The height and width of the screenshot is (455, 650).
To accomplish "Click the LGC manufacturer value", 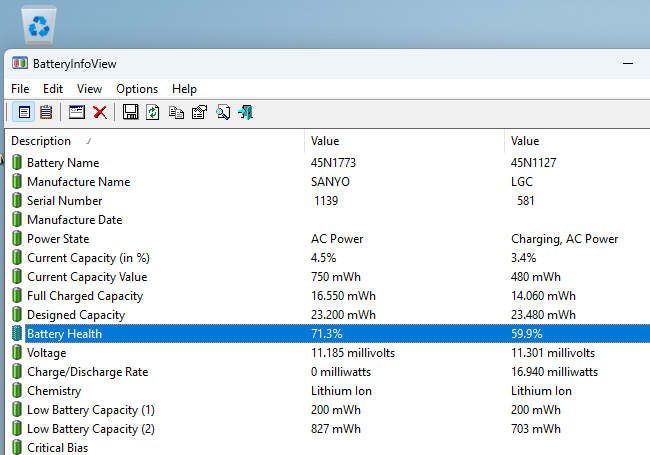I will click(x=521, y=182).
